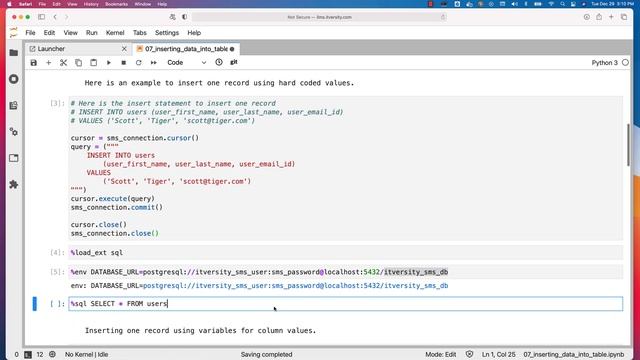Click the postgresql URL in the output
Image resolution: width=640 pixels, height=360 pixels.
(x=296, y=286)
